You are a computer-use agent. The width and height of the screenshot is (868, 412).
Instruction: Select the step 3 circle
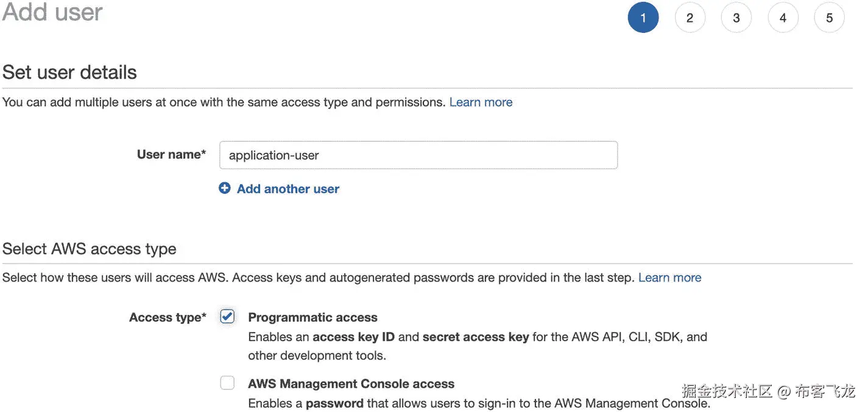point(736,18)
